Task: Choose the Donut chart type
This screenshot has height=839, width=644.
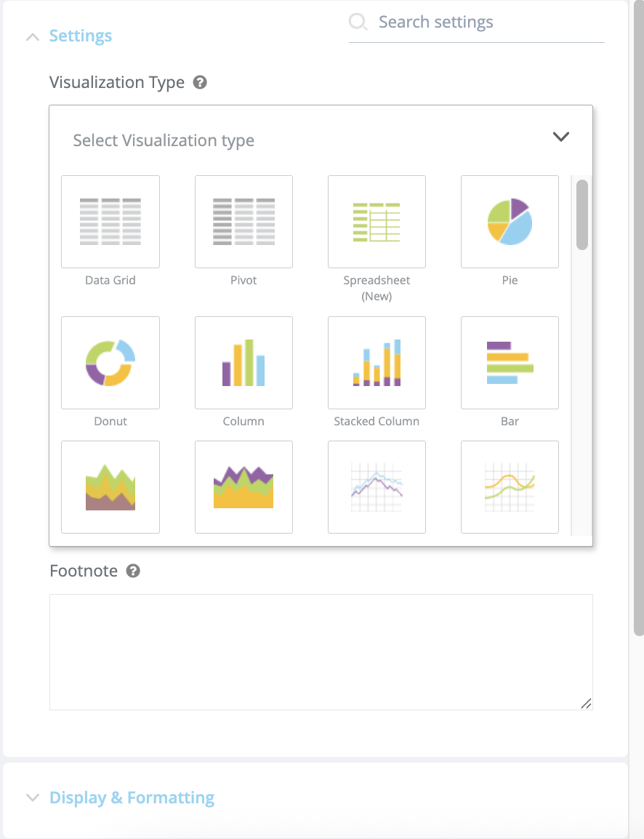Action: click(110, 363)
